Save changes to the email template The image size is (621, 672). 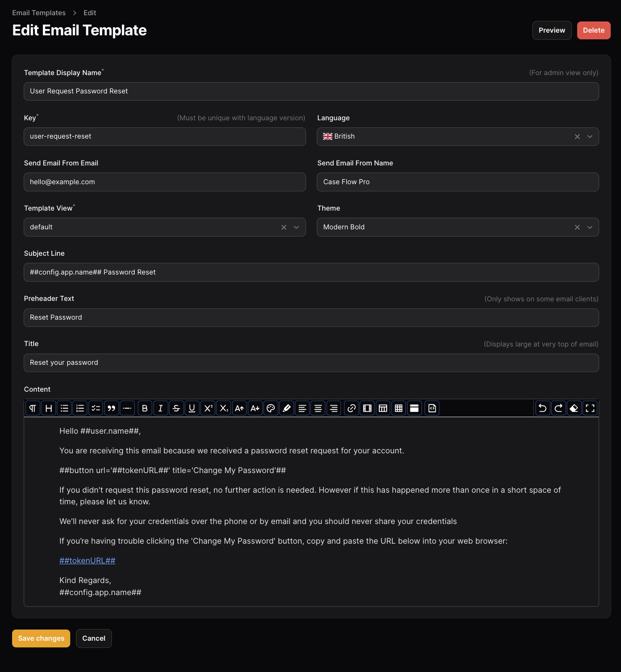[41, 638]
